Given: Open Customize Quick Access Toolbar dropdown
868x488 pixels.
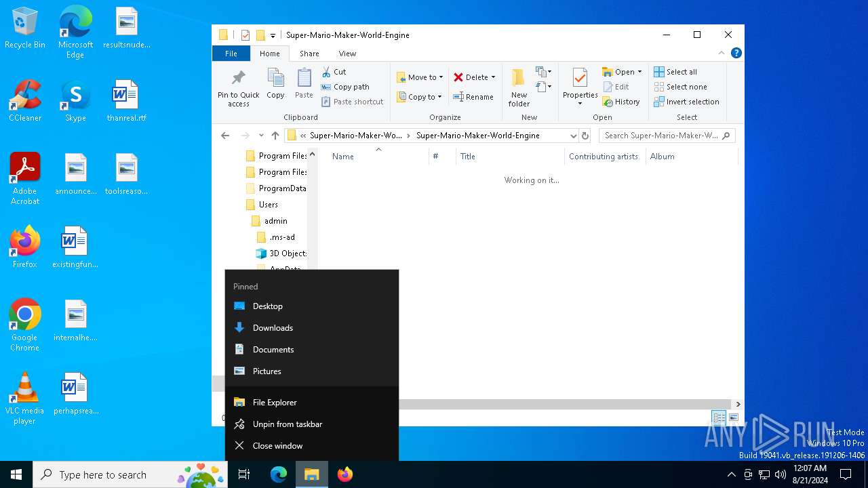Looking at the screenshot, I should coord(273,35).
